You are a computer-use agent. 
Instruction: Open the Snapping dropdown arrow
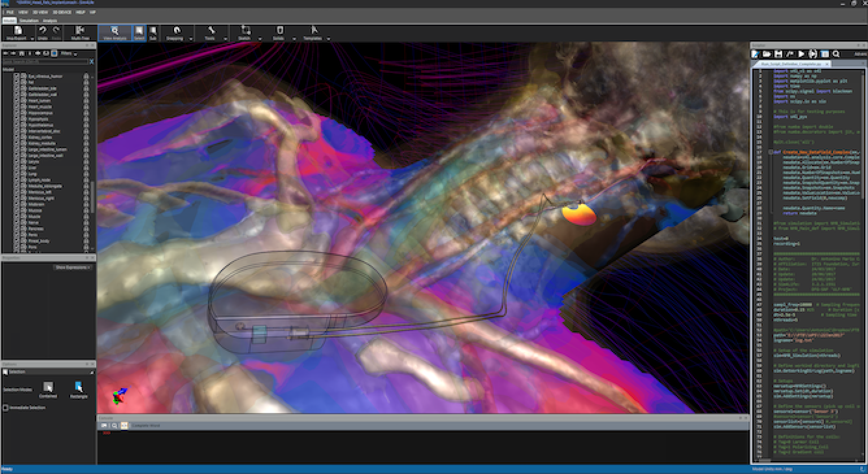(x=191, y=39)
